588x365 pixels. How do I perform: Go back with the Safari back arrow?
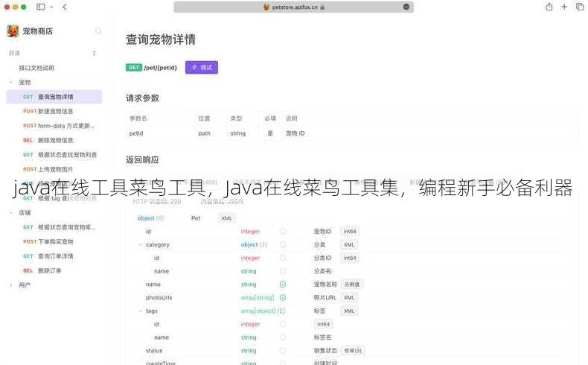pos(65,7)
